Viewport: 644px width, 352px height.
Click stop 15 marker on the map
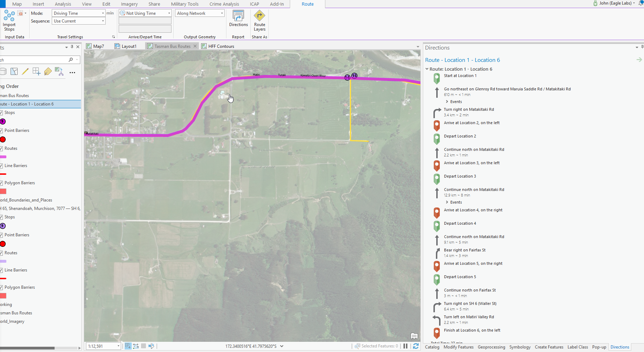tap(354, 76)
